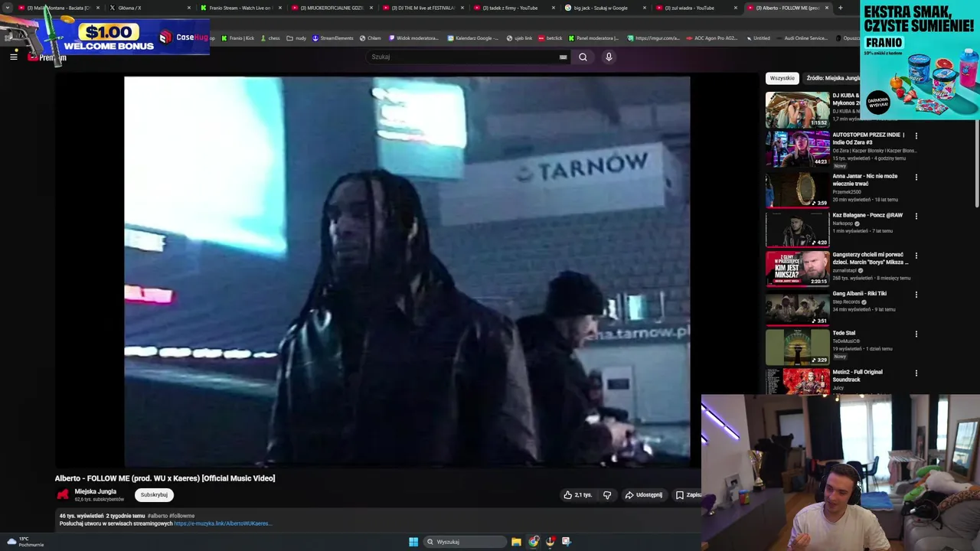Switch to 'big jack - Szukaj w Google' tab
Viewport: 980px width, 551px height.
tap(605, 8)
